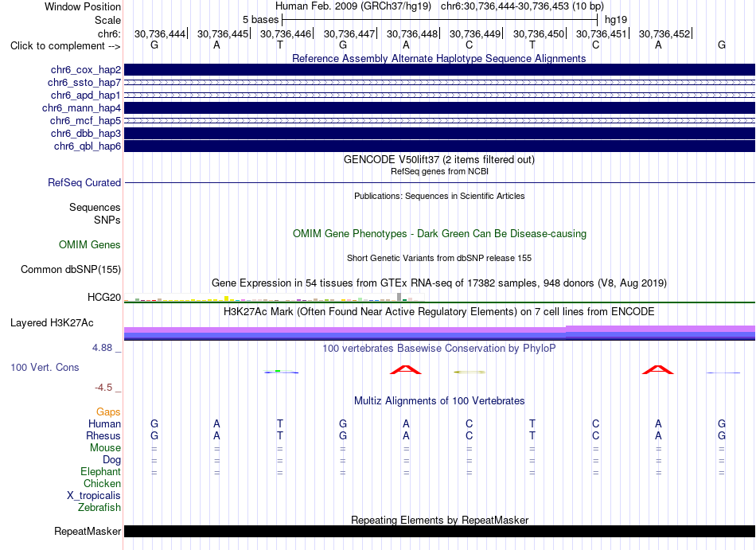This screenshot has width=756, height=550.
Task: Click the chr6_mann_hap4 track label
Action: pos(81,108)
